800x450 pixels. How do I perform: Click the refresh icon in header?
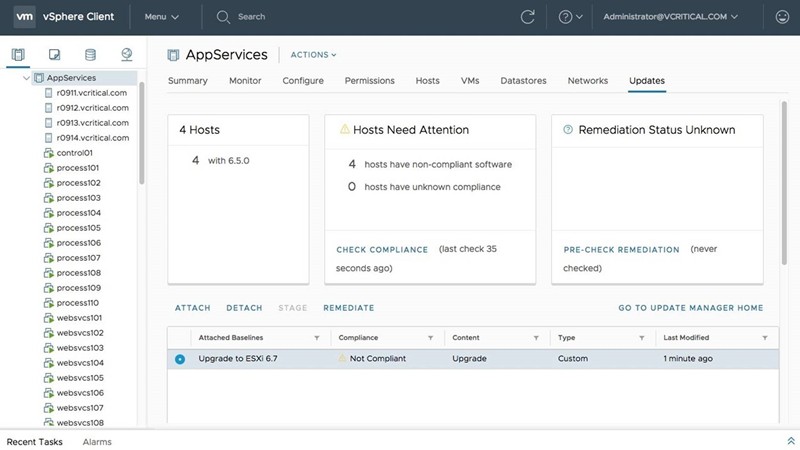click(x=528, y=17)
